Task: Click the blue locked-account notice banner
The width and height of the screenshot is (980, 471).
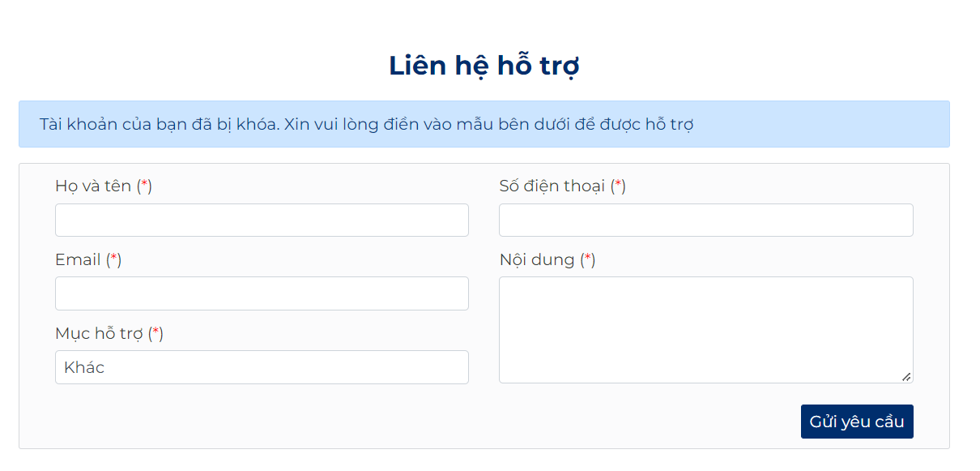Action: (484, 124)
